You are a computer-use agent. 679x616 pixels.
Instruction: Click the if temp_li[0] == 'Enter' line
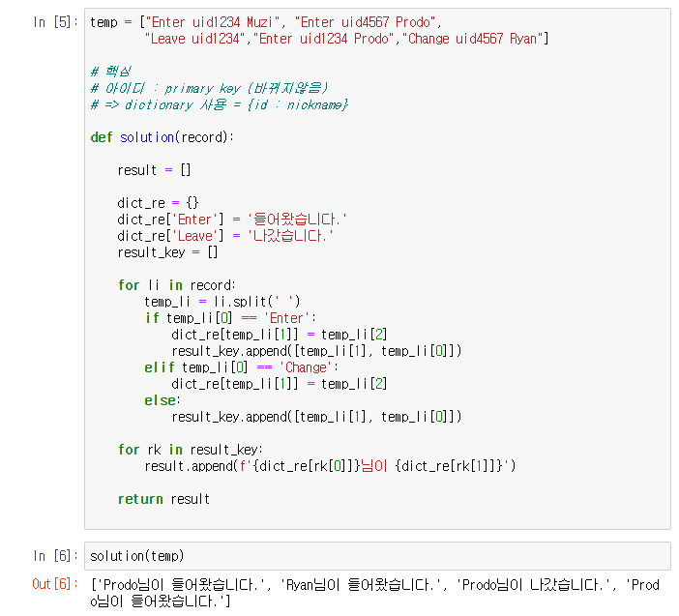(231, 318)
